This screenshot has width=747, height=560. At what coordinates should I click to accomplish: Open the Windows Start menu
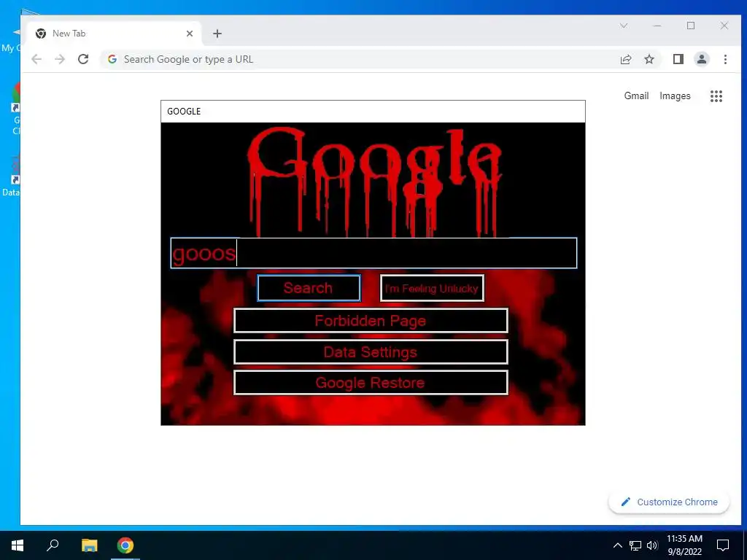18,545
